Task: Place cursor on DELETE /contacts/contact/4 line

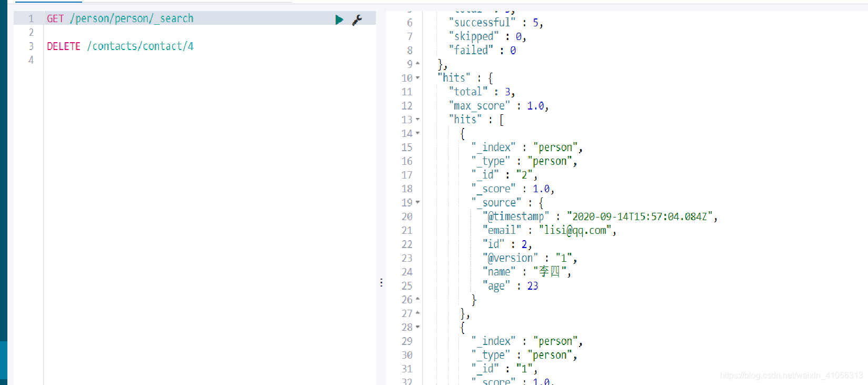Action: point(120,46)
